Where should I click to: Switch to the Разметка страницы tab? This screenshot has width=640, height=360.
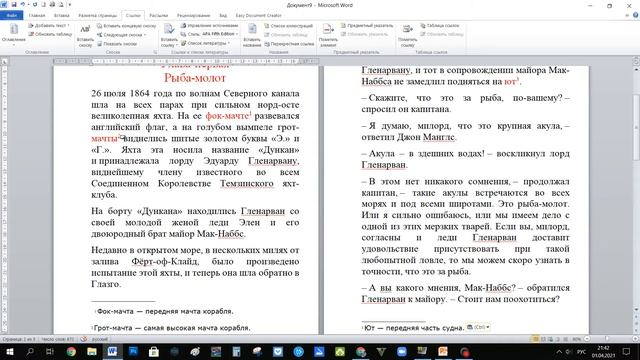pyautogui.click(x=98, y=16)
